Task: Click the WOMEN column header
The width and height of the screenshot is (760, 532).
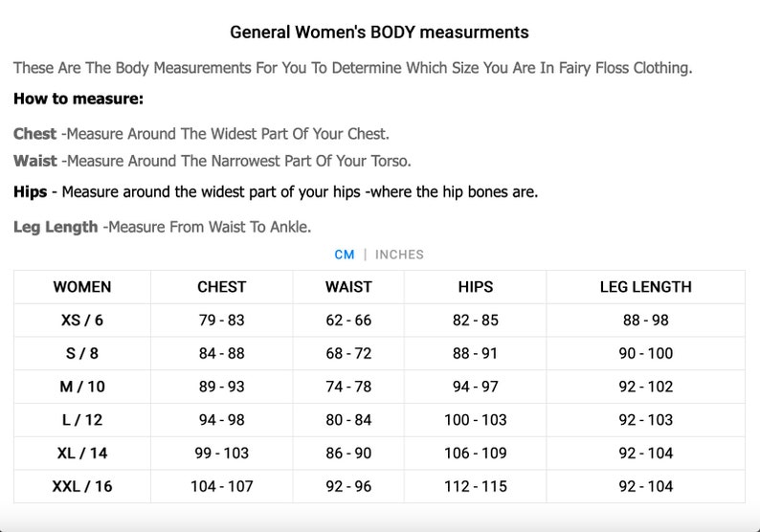Action: click(82, 287)
